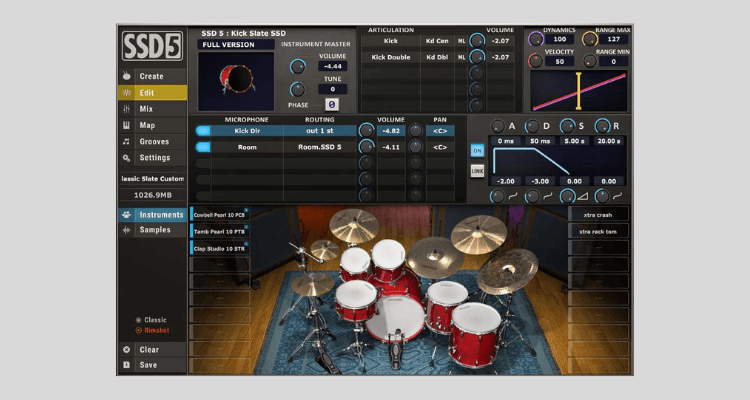Click the fader icon beside Mix
The image size is (750, 400).
pyautogui.click(x=126, y=109)
